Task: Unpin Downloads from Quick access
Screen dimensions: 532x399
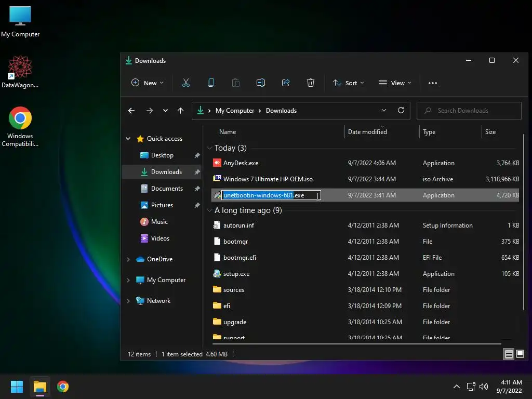Action: (x=197, y=172)
